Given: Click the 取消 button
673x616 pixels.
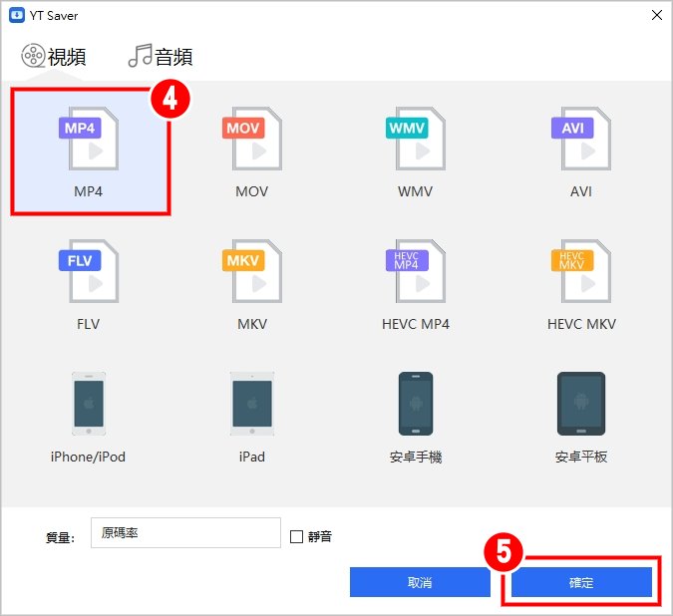Looking at the screenshot, I should click(420, 582).
